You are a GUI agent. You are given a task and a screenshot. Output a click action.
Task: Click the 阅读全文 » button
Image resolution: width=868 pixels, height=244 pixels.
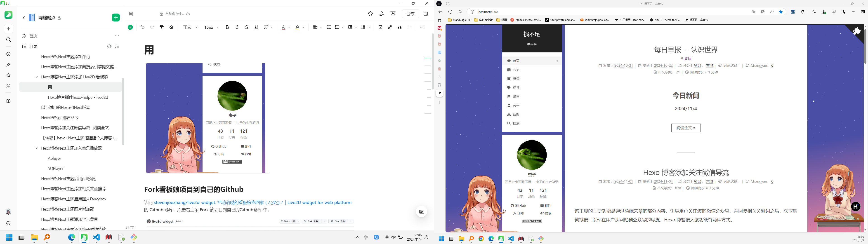(x=686, y=128)
